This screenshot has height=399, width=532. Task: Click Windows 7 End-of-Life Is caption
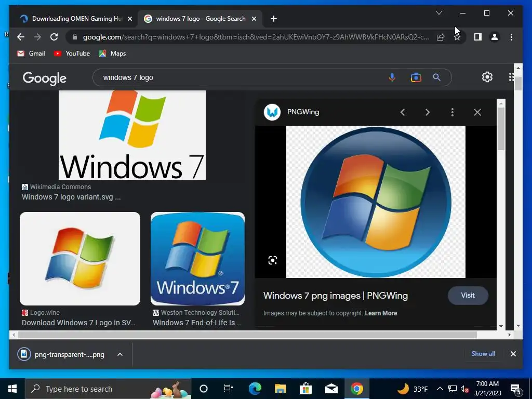click(x=197, y=323)
